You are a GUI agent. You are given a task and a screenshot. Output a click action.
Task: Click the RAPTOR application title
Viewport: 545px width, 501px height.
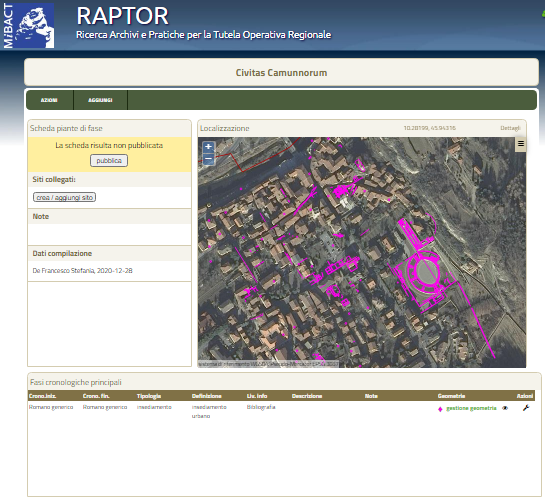(122, 16)
